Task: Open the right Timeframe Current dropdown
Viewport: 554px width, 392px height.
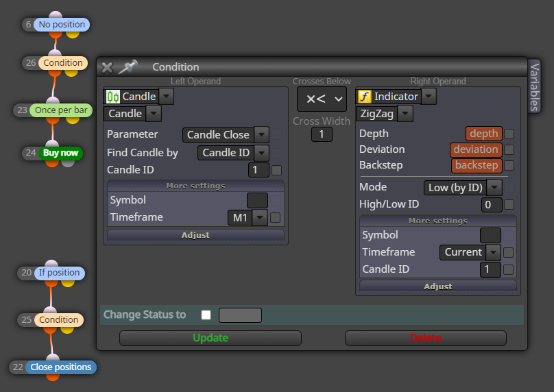Action: coord(493,252)
